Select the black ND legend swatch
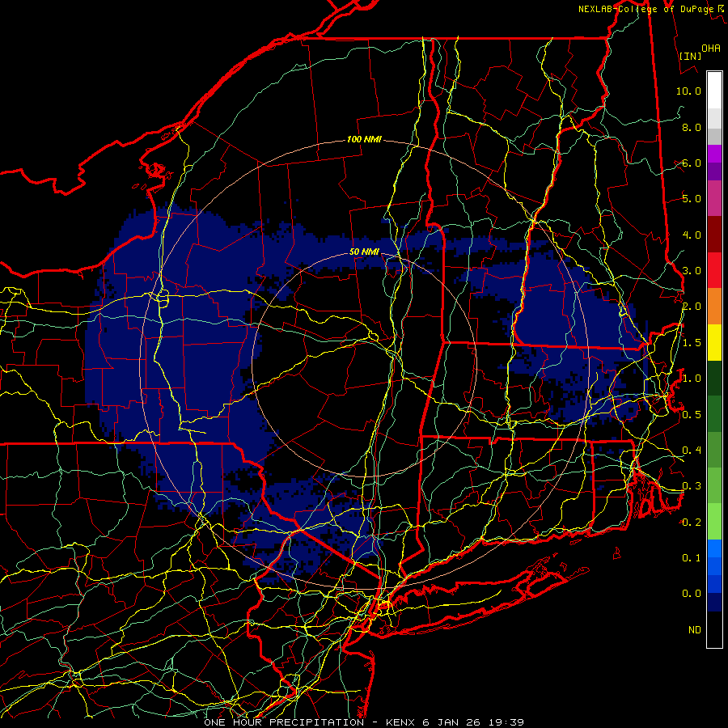728x728 pixels. tap(714, 629)
